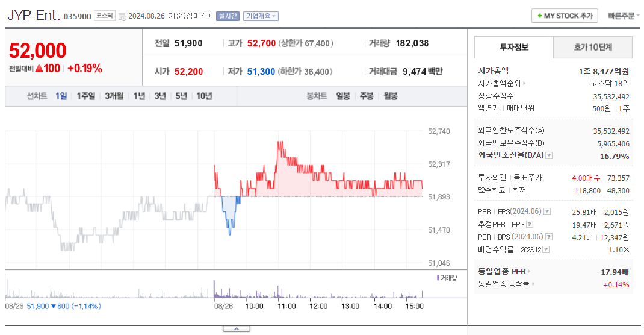The height and width of the screenshot is (335, 644).
Task: Click the arrow beside 동일업종 PER
Action: click(530, 271)
